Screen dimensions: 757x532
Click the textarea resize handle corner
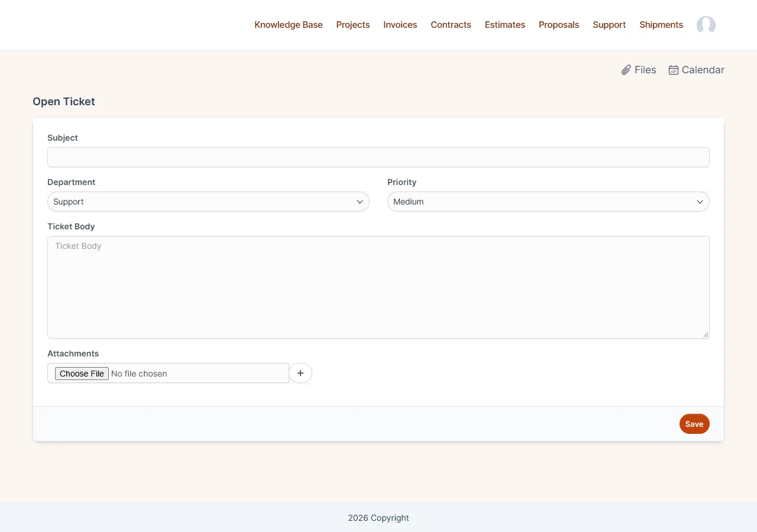706,335
